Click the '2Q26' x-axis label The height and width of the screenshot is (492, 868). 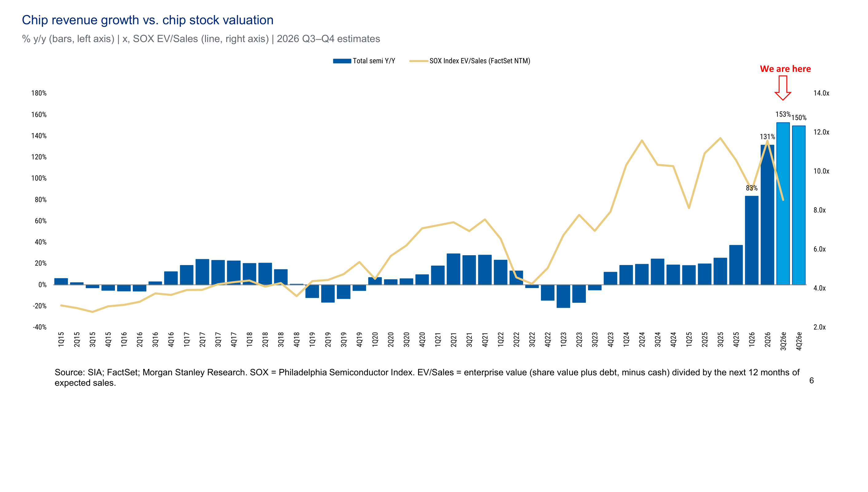tap(767, 339)
